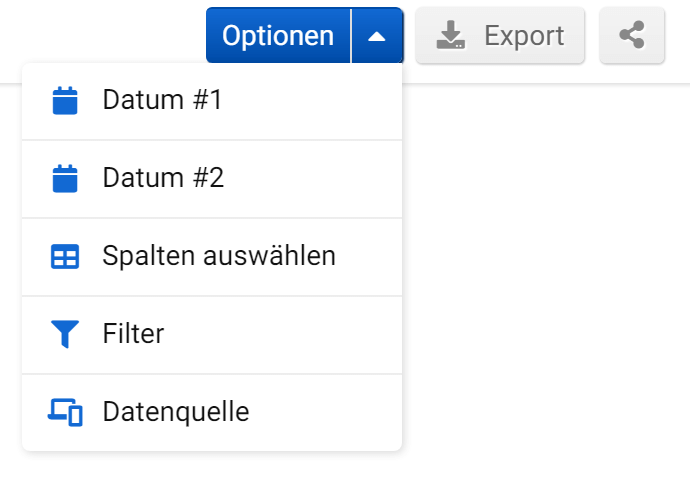Click the Export button

[x=499, y=36]
